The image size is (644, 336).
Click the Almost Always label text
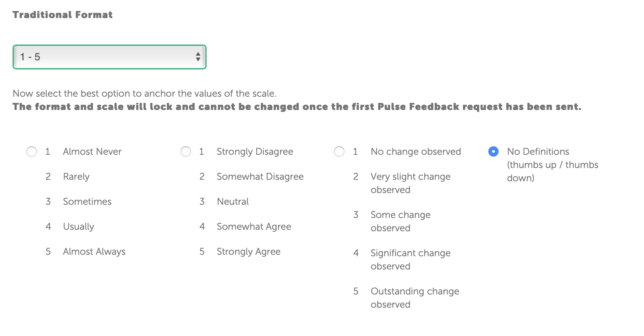click(94, 251)
